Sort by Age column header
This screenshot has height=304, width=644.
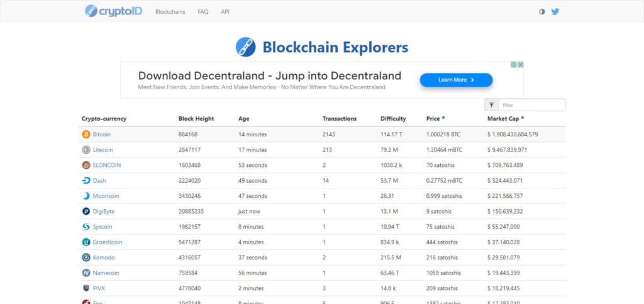(x=243, y=119)
